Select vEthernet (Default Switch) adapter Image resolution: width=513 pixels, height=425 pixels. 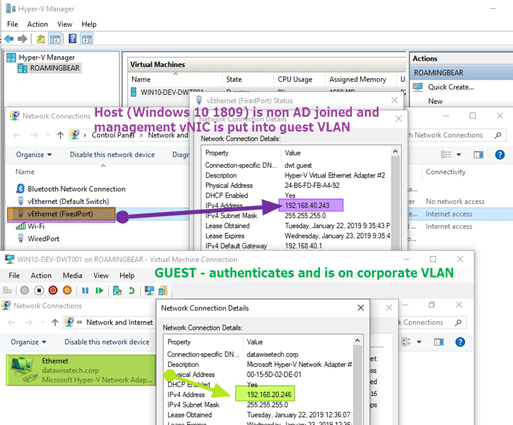(x=68, y=201)
